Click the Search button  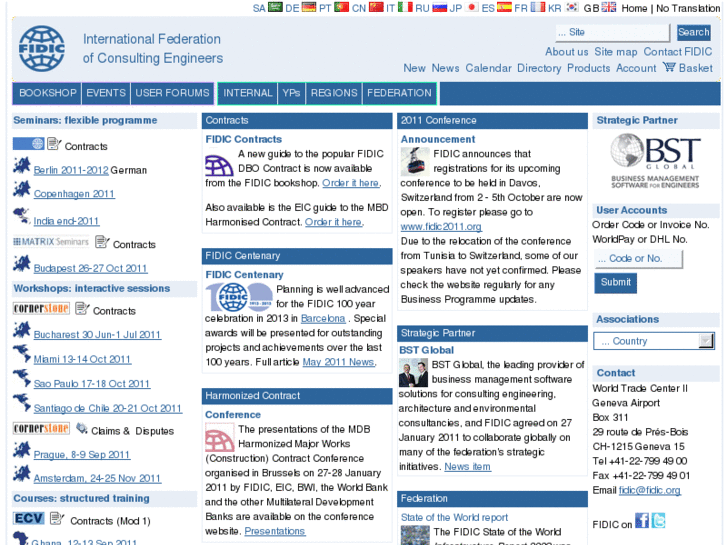point(693,32)
